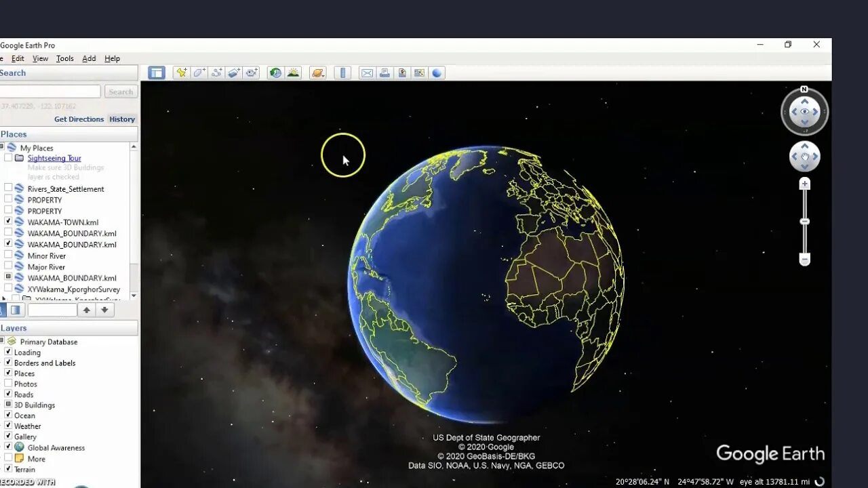Viewport: 868px width, 488px height.
Task: Click the Global Awareness globe icon
Action: (19, 447)
